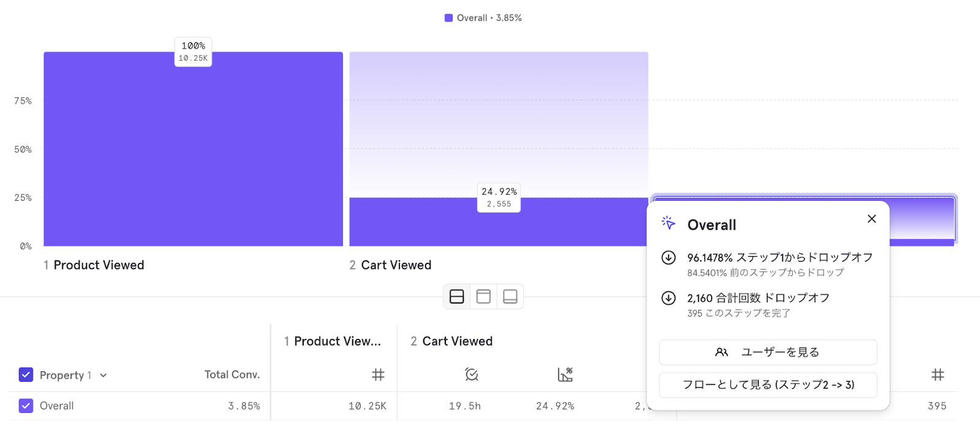This screenshot has width=980, height=435.
Task: Click the time-to-convert clock icon under Cart Viewed
Action: tap(471, 374)
